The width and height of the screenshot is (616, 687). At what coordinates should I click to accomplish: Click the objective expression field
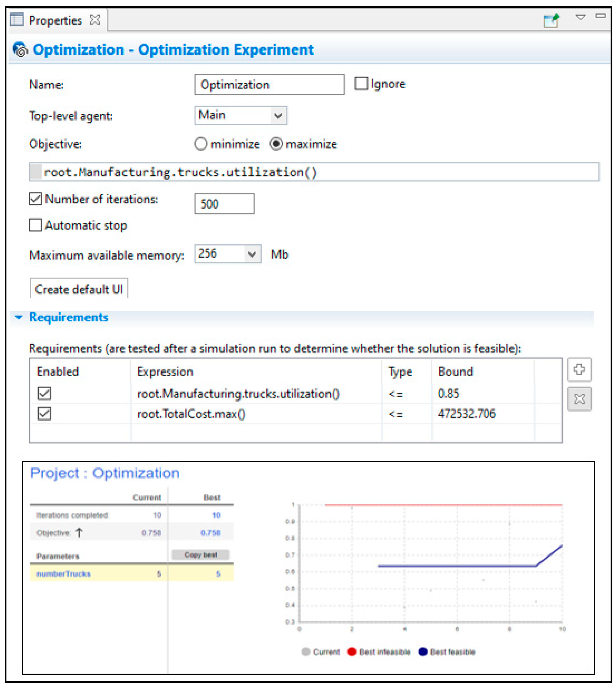pos(314,172)
